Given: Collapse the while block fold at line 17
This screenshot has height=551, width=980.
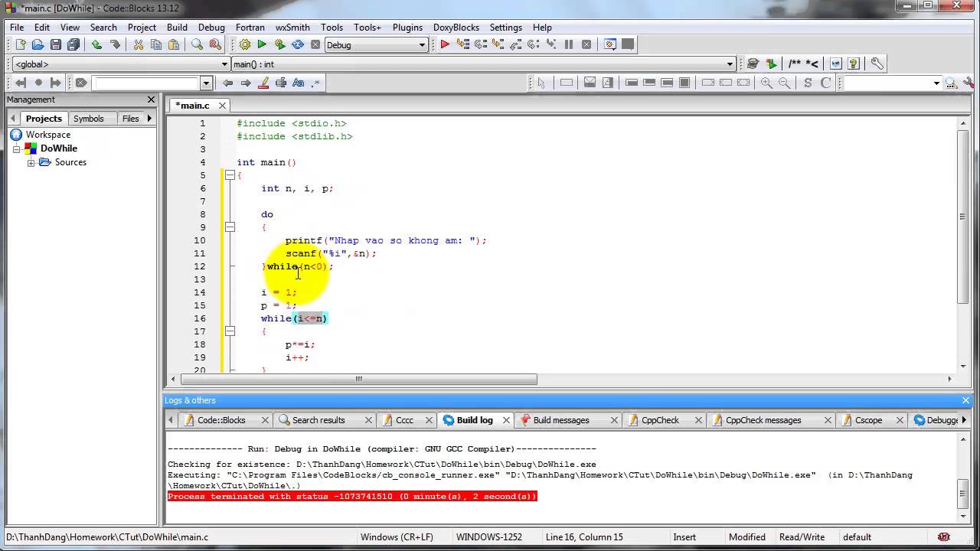Looking at the screenshot, I should click(x=230, y=331).
